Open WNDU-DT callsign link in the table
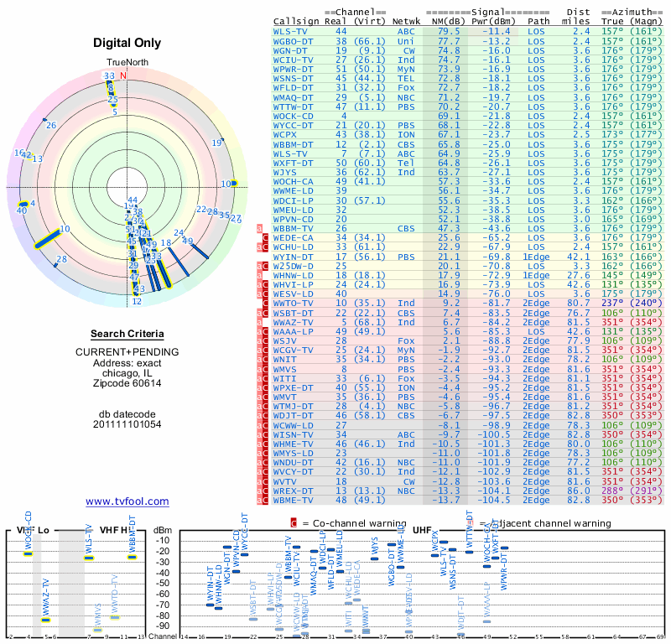The image size is (671, 644). (x=293, y=463)
